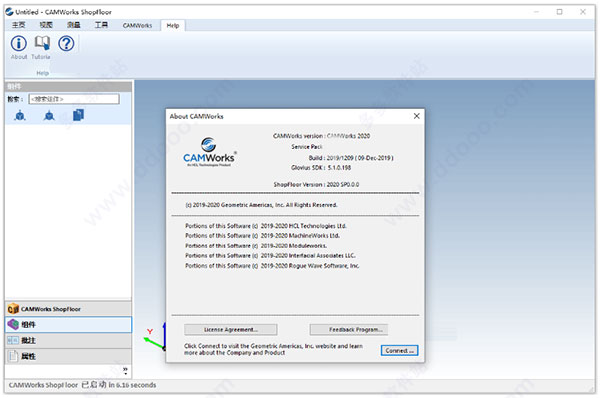Click the second assembly icon under search
This screenshot has height=398, width=600.
click(49, 115)
